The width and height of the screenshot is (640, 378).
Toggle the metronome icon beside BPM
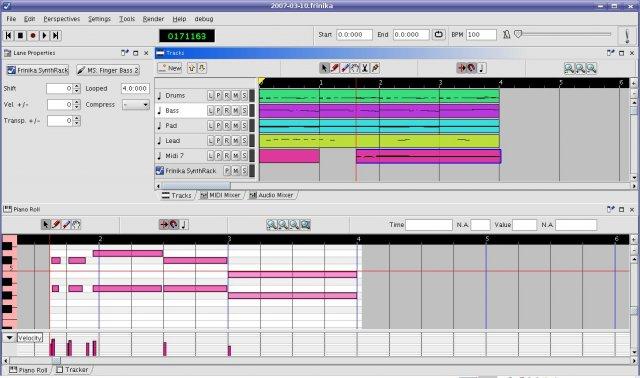coord(507,35)
